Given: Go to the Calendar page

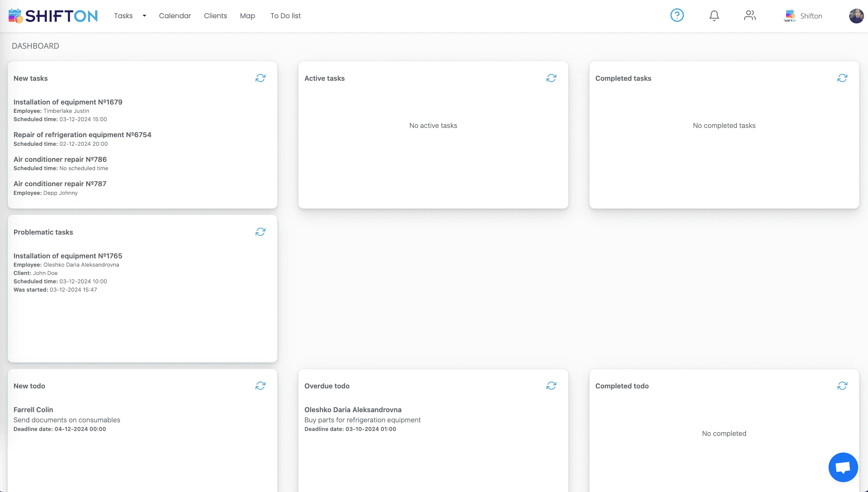Looking at the screenshot, I should click(175, 16).
